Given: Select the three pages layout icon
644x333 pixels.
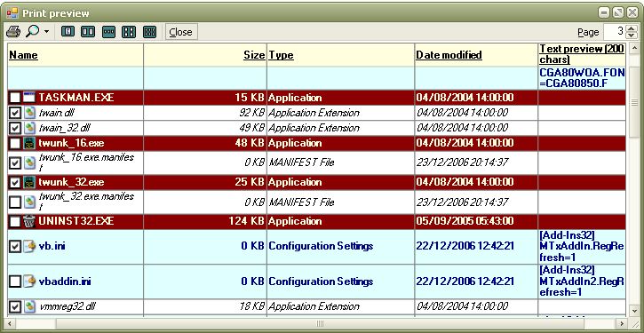Looking at the screenshot, I should 109,32.
